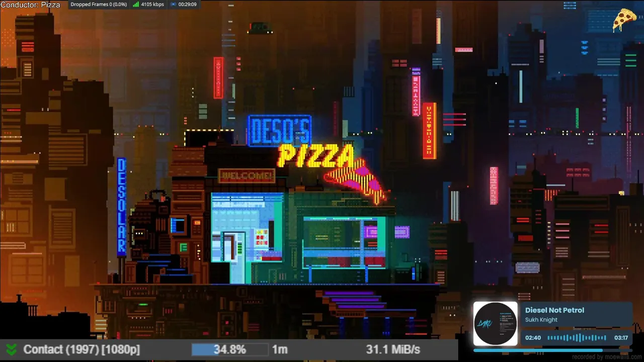Click the '02:40' elapsed time
The width and height of the screenshot is (644, 362).
point(533,338)
